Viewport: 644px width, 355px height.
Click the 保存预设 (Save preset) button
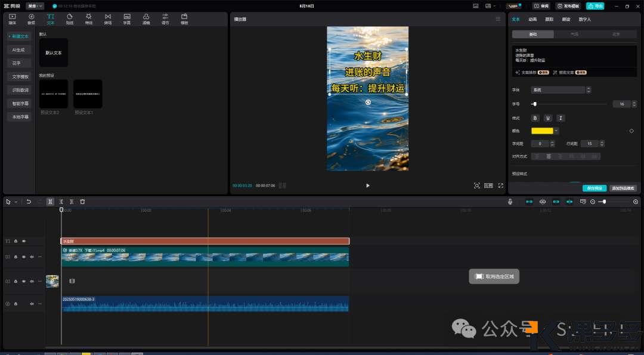[594, 188]
